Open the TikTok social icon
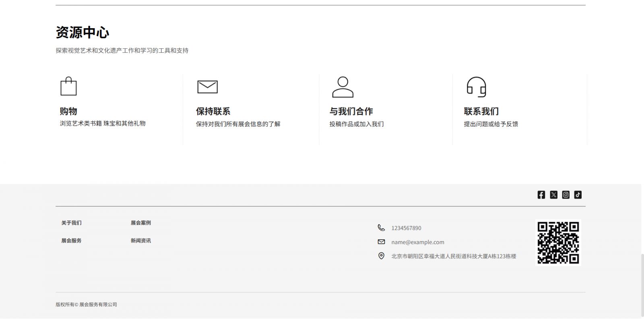The image size is (644, 320). pos(578,195)
